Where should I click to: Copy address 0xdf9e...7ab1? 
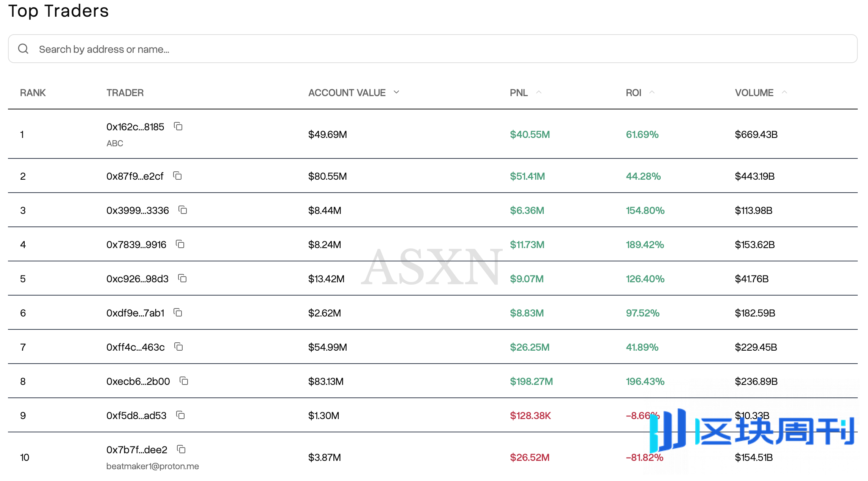tap(178, 313)
